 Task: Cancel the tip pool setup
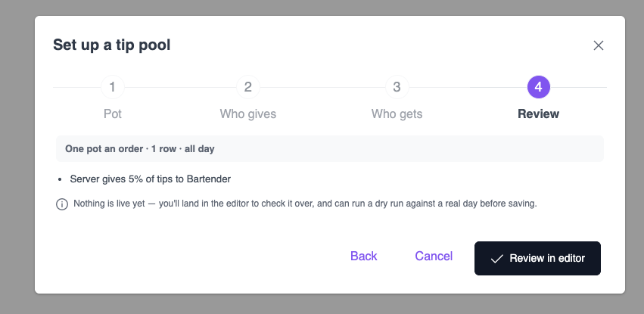coord(434,256)
